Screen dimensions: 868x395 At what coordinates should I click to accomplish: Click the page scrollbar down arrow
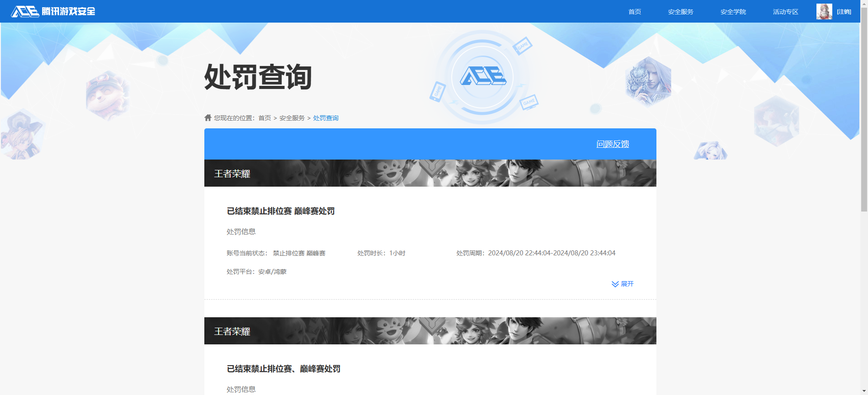click(864, 391)
